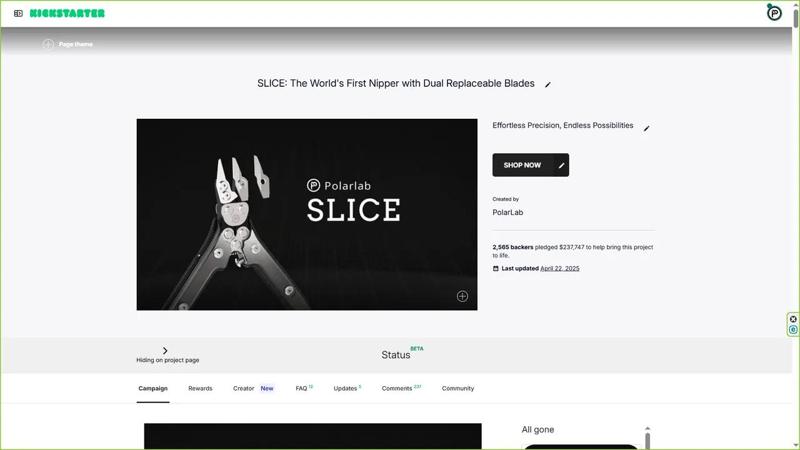Switch to the Rewards tab

[200, 388]
